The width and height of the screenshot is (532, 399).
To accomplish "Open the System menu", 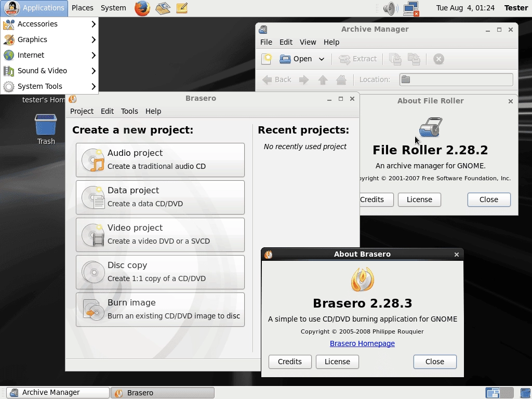I will [113, 8].
